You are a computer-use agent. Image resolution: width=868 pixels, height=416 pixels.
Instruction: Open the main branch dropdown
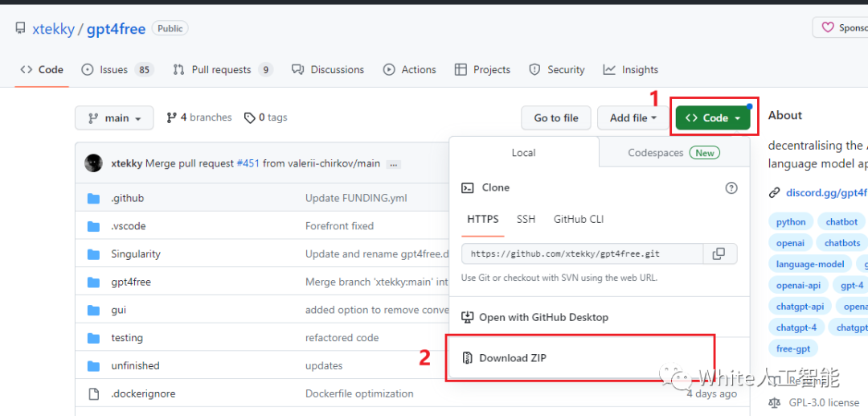(x=114, y=118)
